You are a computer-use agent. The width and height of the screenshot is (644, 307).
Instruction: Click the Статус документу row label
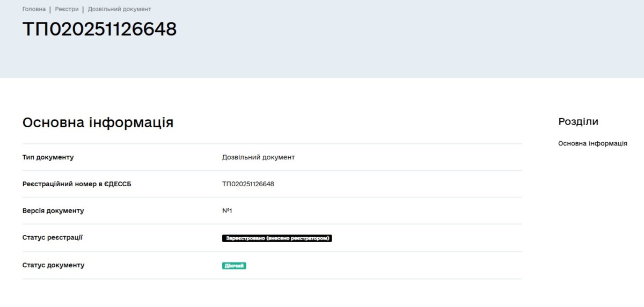pyautogui.click(x=53, y=265)
